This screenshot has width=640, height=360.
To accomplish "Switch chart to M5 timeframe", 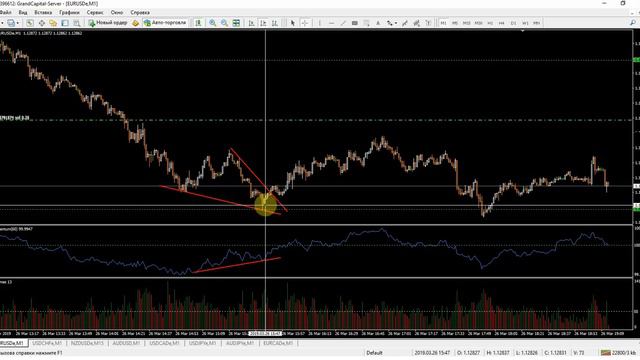I will pyautogui.click(x=455, y=23).
